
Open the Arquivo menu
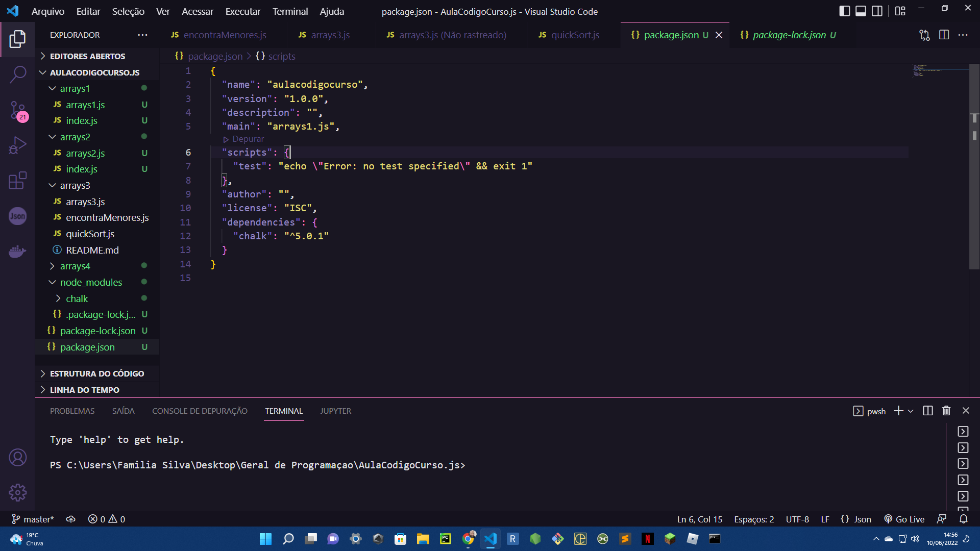coord(48,11)
